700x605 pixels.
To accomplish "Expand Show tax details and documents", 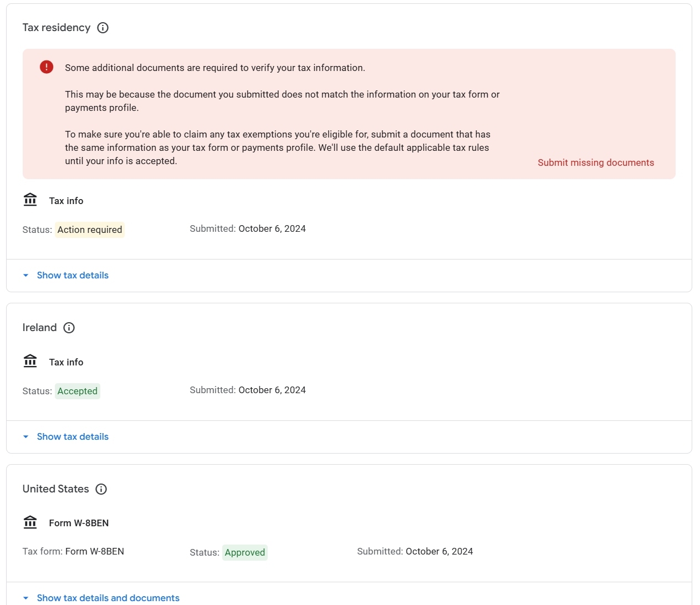I will [x=108, y=598].
